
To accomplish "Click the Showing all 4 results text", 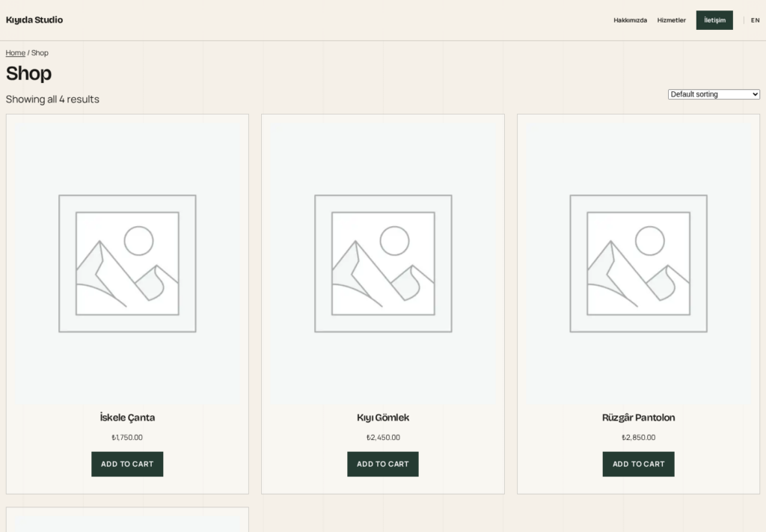I will pyautogui.click(x=52, y=100).
